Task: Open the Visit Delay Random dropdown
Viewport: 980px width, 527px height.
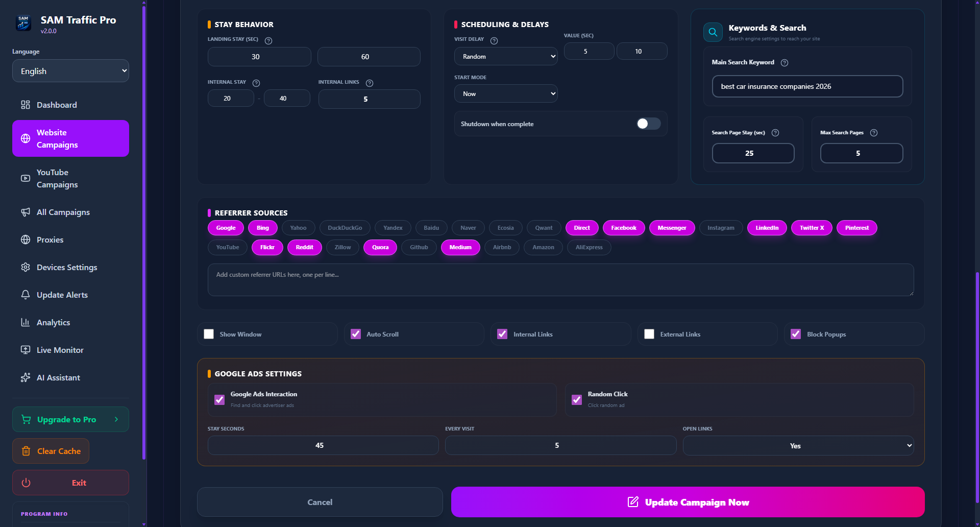Action: click(x=506, y=56)
